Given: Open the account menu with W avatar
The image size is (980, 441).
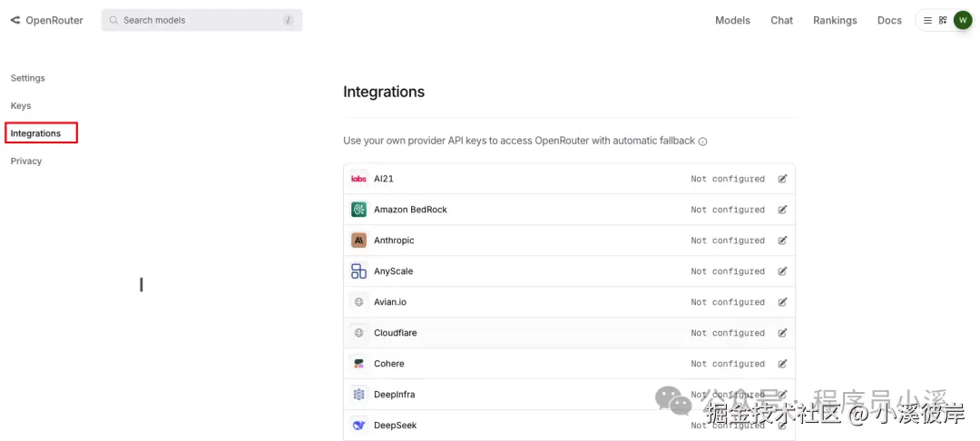Looking at the screenshot, I should [x=963, y=20].
